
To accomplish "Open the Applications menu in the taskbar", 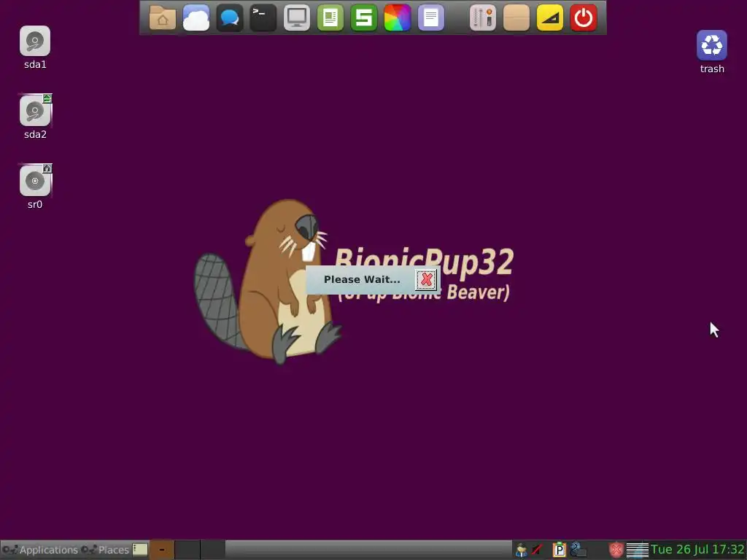I will pyautogui.click(x=40, y=550).
